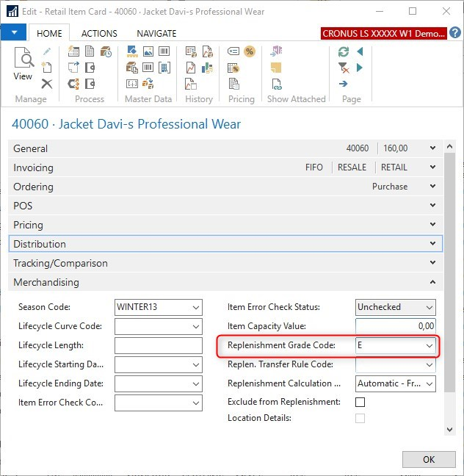Screen dimensions: 464x476
Task: Expand the Distribution FastTab
Action: tap(432, 244)
